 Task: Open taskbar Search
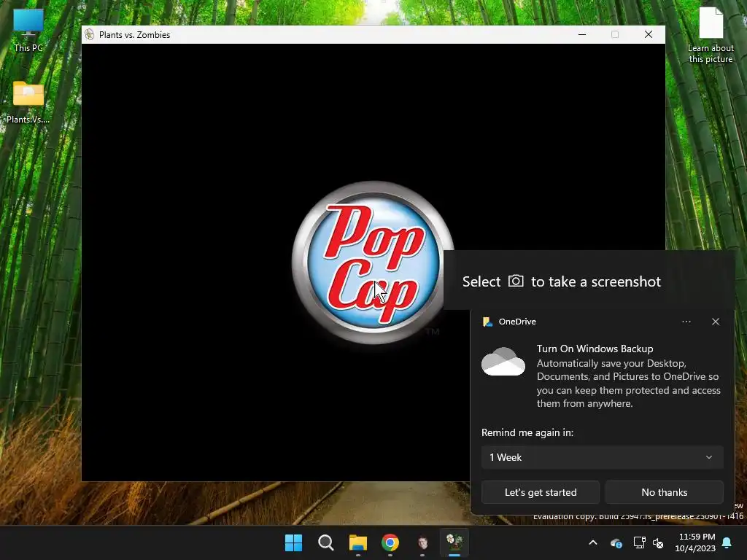click(x=326, y=542)
